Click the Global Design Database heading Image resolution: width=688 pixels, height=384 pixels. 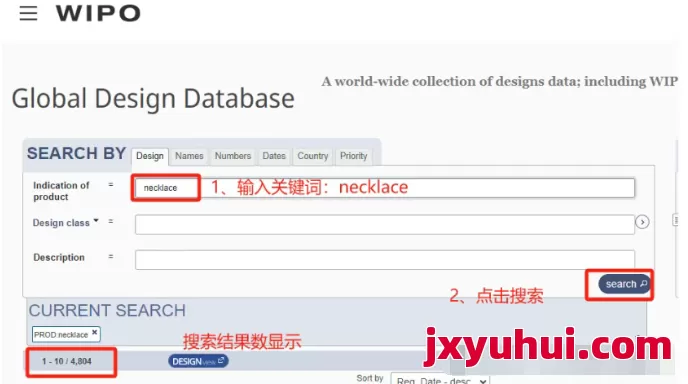point(153,99)
